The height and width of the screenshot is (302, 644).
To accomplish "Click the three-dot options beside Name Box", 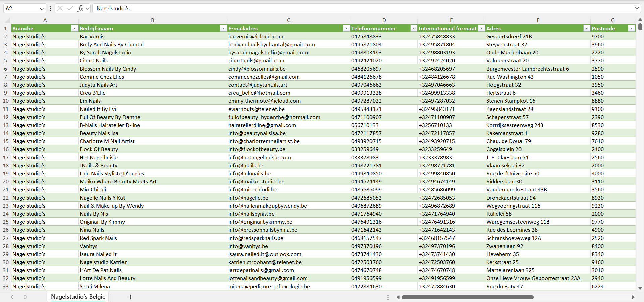I will [50, 9].
